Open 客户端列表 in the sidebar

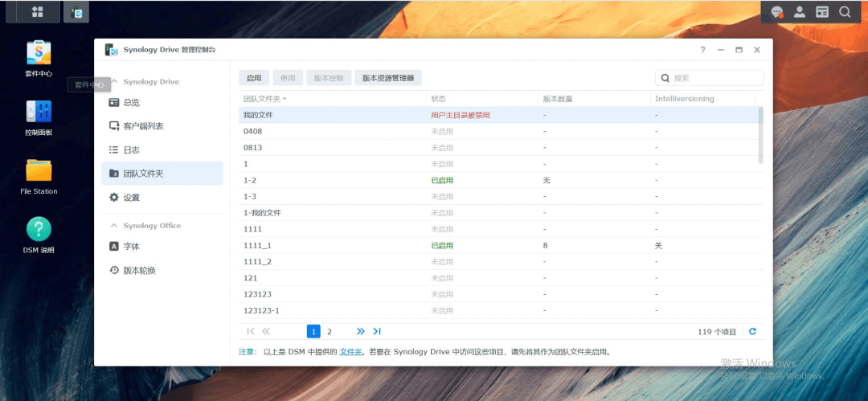click(143, 126)
